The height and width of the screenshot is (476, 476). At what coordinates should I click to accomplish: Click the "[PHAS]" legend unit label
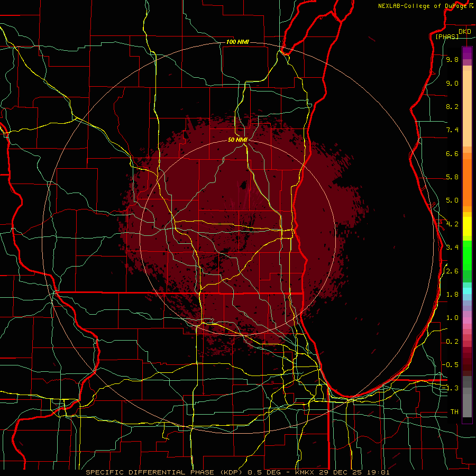[447, 36]
